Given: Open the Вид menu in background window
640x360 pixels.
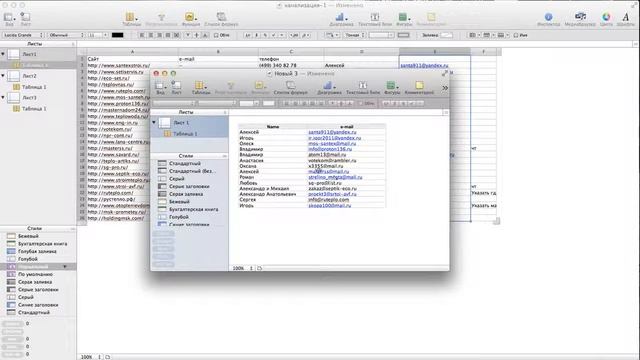Looking at the screenshot, I should pos(9,19).
